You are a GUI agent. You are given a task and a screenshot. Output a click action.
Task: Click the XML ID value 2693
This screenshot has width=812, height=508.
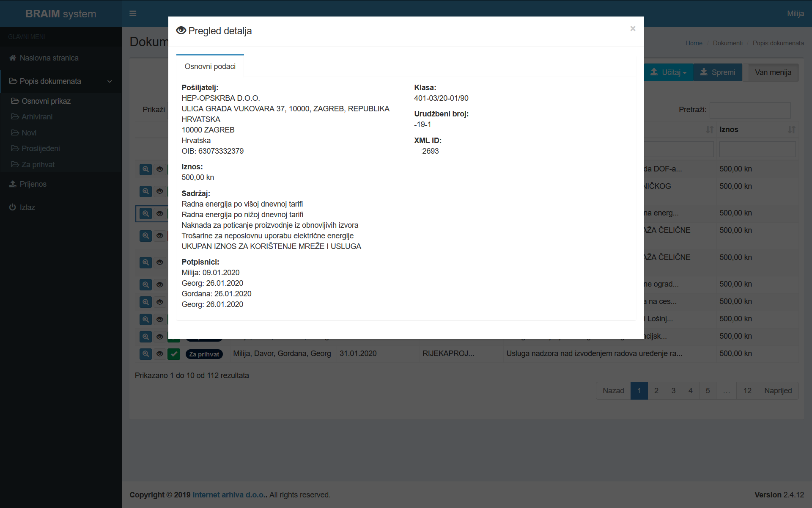430,151
